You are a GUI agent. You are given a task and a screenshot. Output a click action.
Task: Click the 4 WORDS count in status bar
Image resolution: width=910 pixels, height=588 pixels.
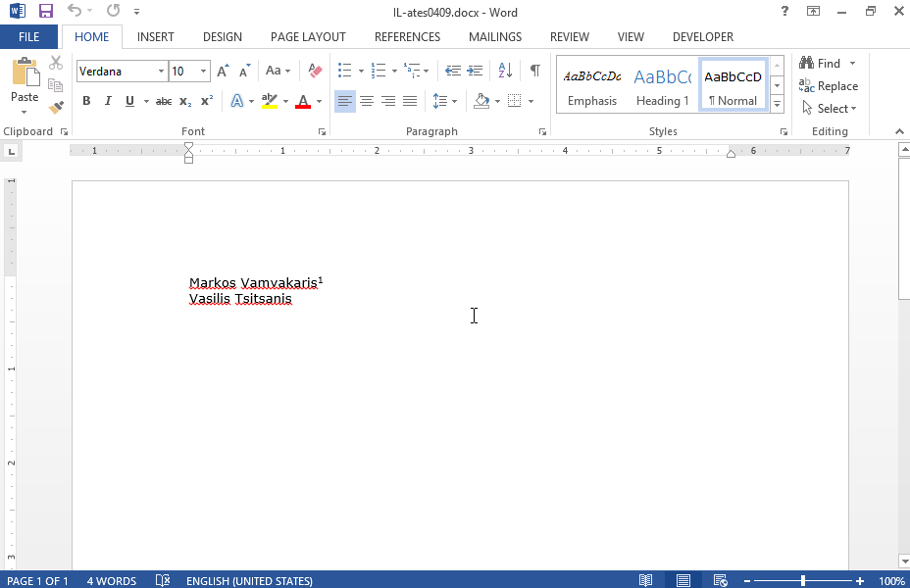[x=112, y=580]
